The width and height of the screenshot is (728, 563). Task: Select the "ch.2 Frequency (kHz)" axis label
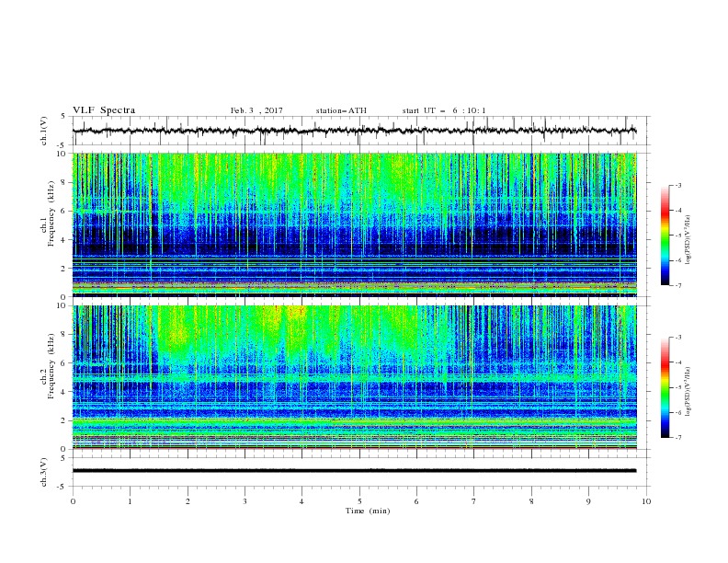(x=48, y=366)
